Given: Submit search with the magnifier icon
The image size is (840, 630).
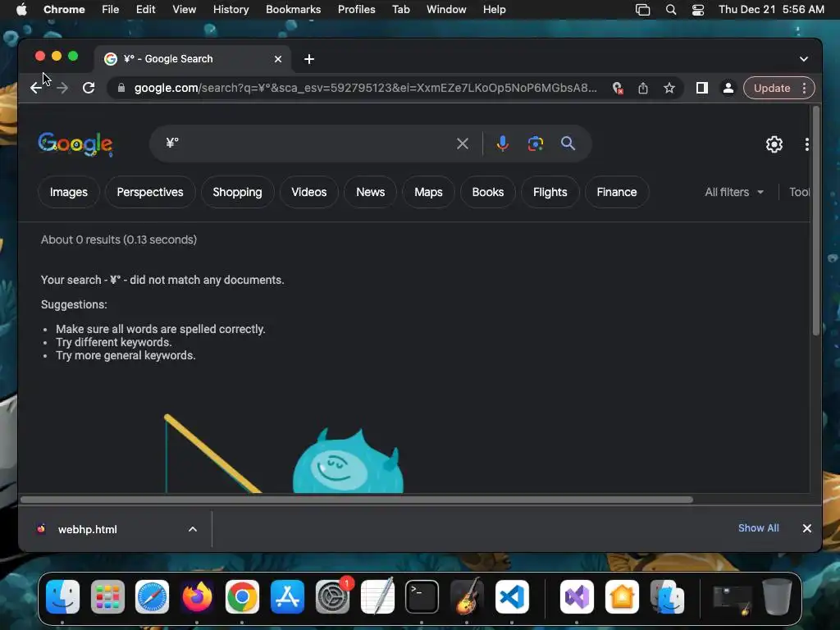Looking at the screenshot, I should coord(568,144).
